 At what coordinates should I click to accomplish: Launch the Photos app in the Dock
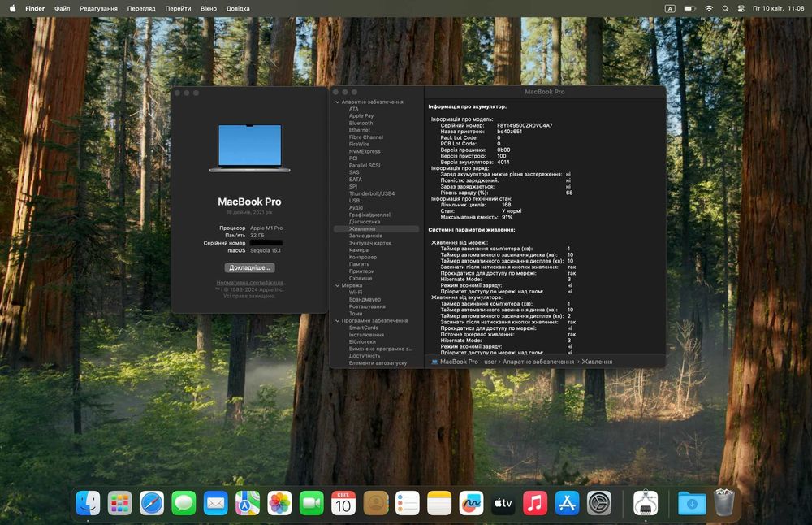click(279, 504)
